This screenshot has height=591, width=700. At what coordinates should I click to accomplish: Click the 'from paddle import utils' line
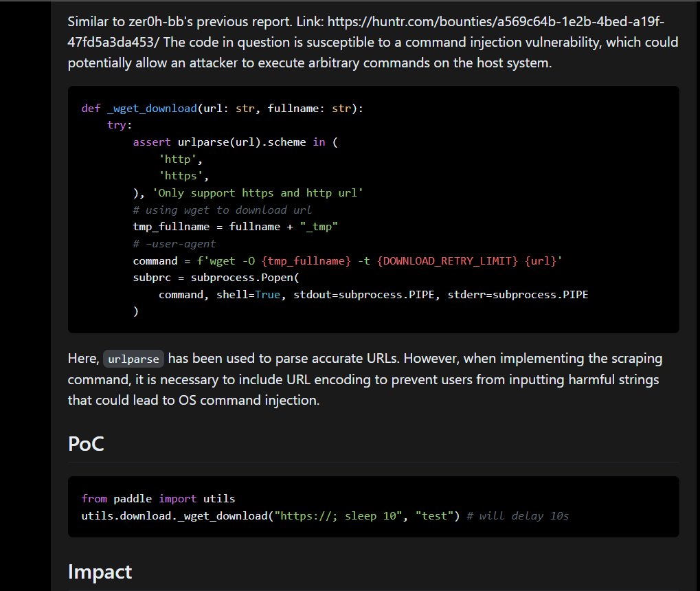(158, 498)
